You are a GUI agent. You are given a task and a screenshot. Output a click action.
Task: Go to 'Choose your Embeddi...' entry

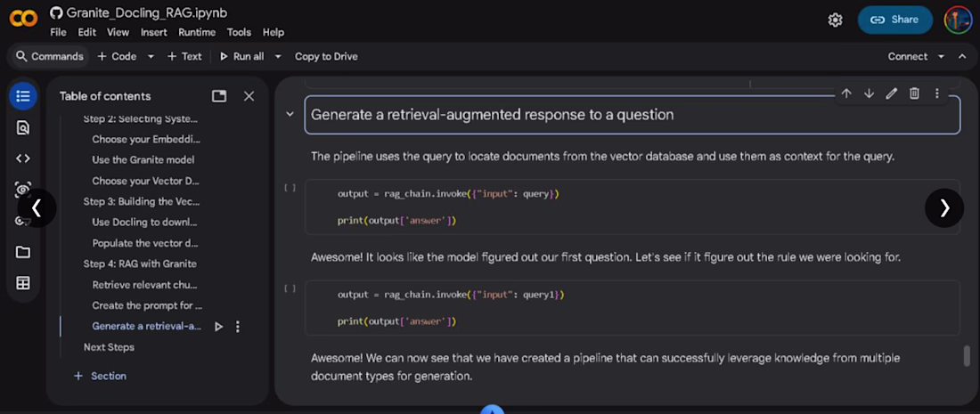146,139
